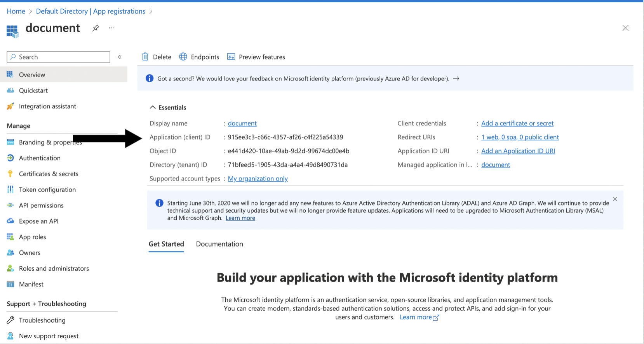Open the Add an Application ID URI link
The width and height of the screenshot is (644, 344).
[518, 151]
